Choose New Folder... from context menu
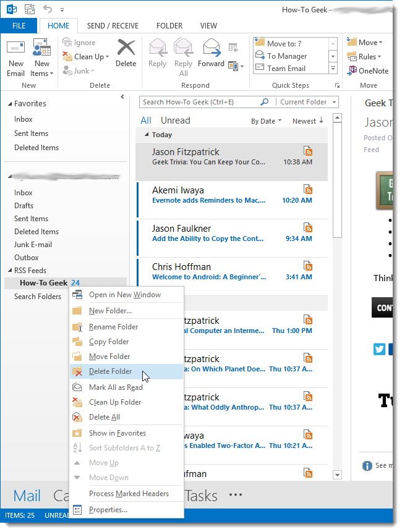402x532 pixels. (126, 310)
